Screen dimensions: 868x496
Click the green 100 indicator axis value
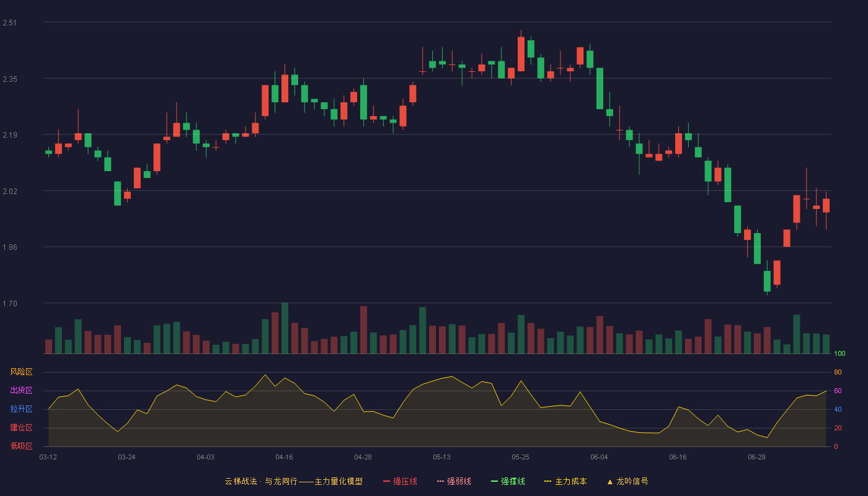pos(839,353)
